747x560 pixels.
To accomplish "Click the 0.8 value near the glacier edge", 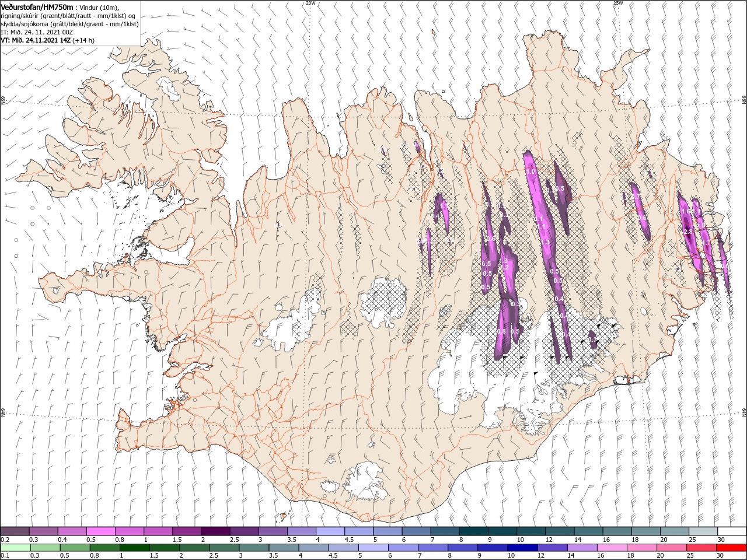I will coord(501,331).
